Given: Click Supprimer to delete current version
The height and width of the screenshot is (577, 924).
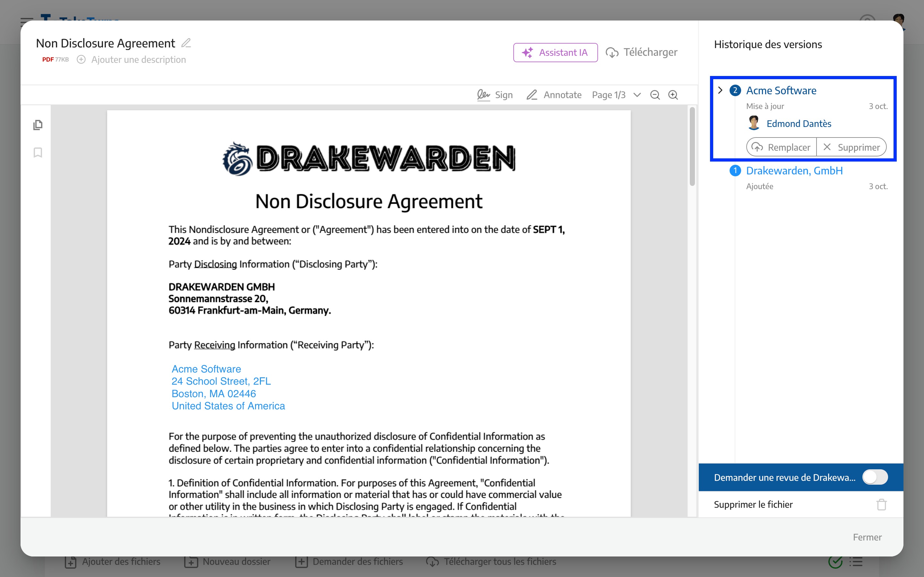Looking at the screenshot, I should pos(852,147).
